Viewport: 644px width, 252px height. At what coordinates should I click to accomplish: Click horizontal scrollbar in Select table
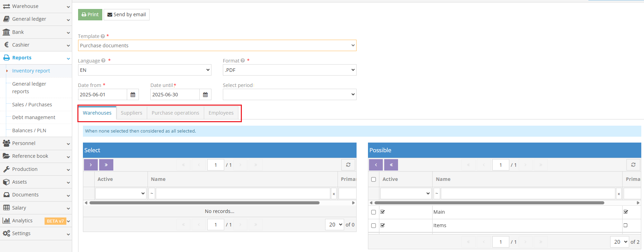205,203
